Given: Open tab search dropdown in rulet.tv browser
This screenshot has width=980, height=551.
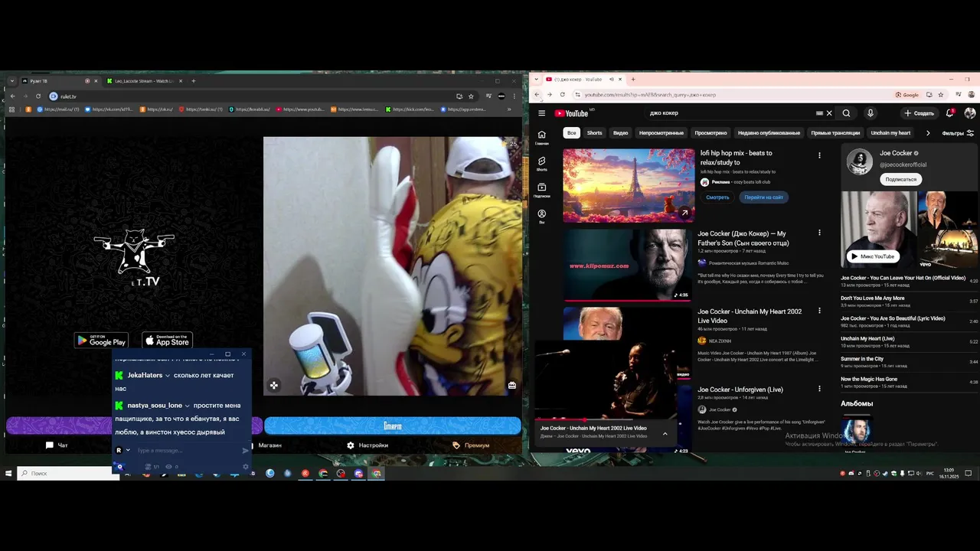Looking at the screenshot, I should coord(11,81).
